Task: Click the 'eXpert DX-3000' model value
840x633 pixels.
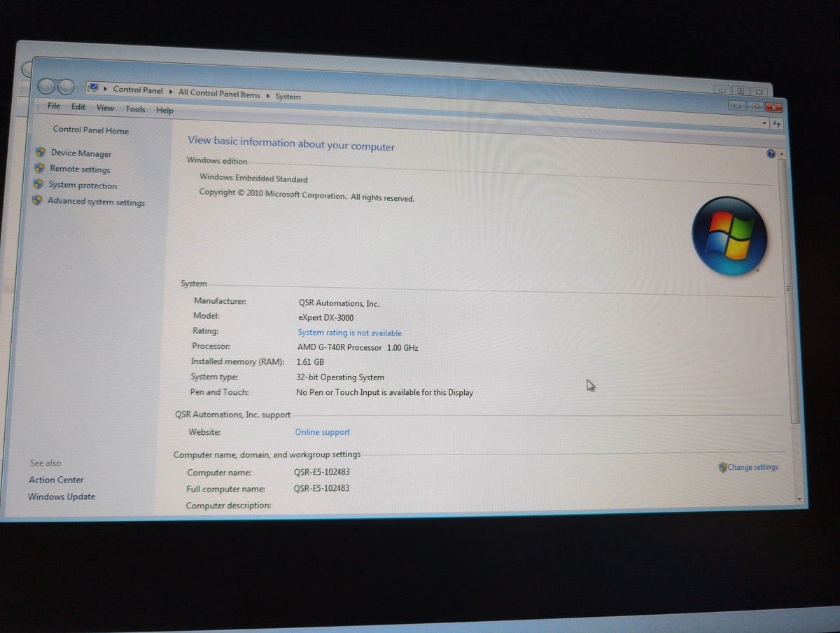Action: (x=325, y=318)
